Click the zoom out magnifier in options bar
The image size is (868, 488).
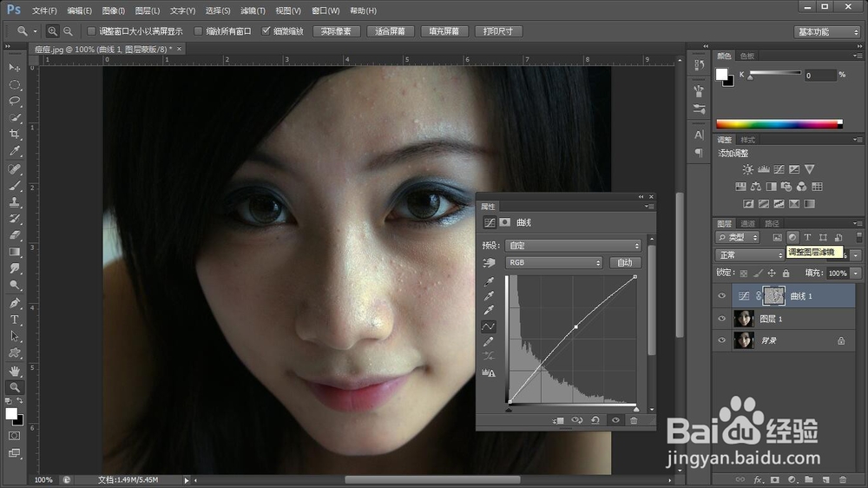(68, 31)
